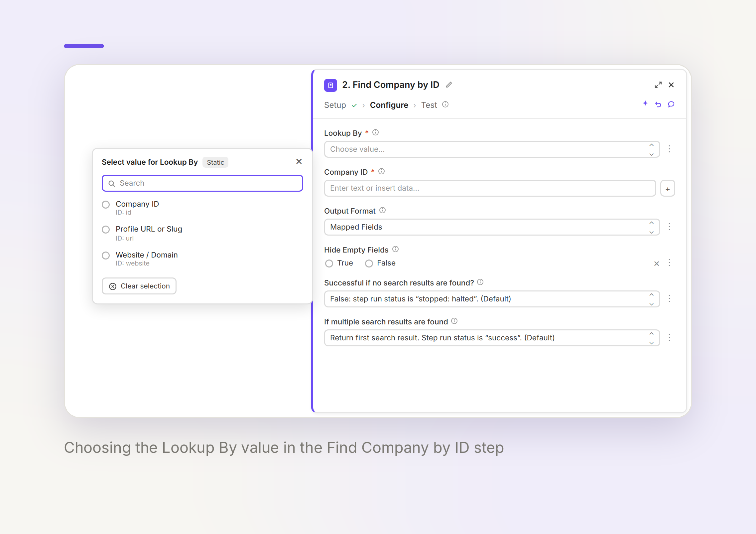756x534 pixels.
Task: Select Profile URL or Slug radio option
Action: pos(106,230)
